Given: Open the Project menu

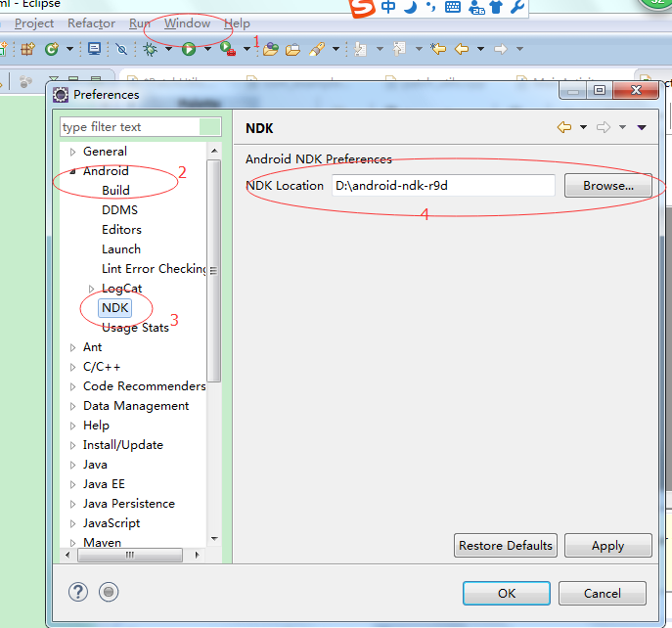Looking at the screenshot, I should coord(34,23).
